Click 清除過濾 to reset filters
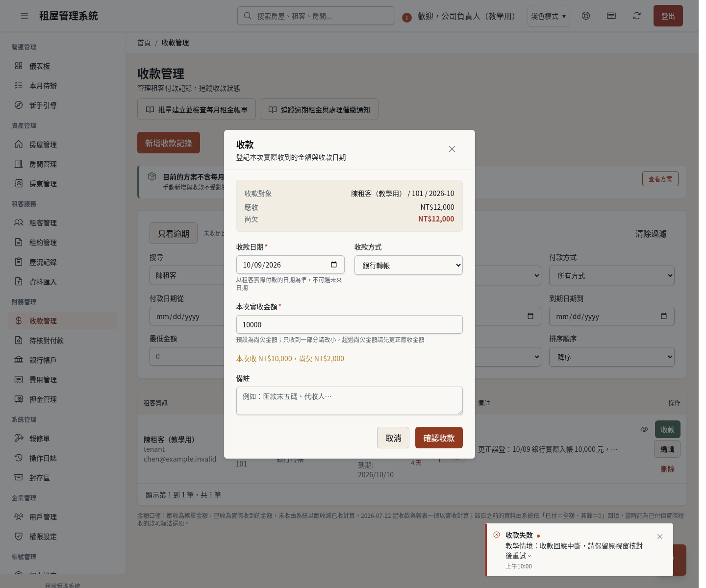 651,234
